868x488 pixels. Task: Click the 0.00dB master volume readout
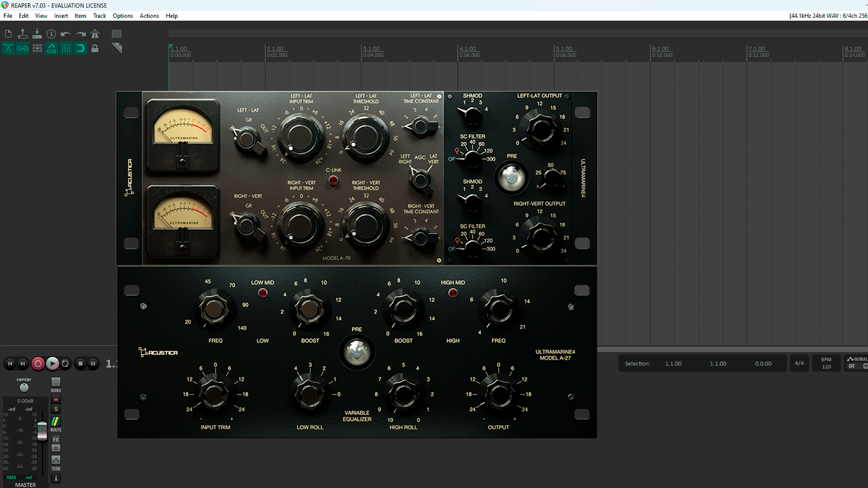[x=25, y=401]
